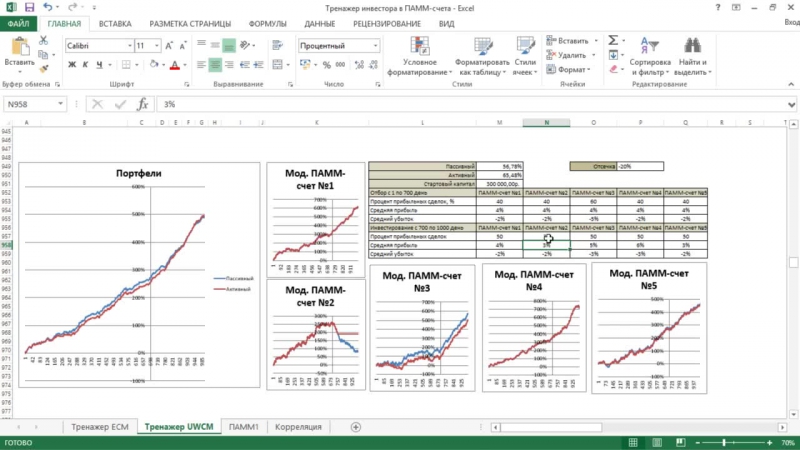Click the Borders icon

pos(126,65)
